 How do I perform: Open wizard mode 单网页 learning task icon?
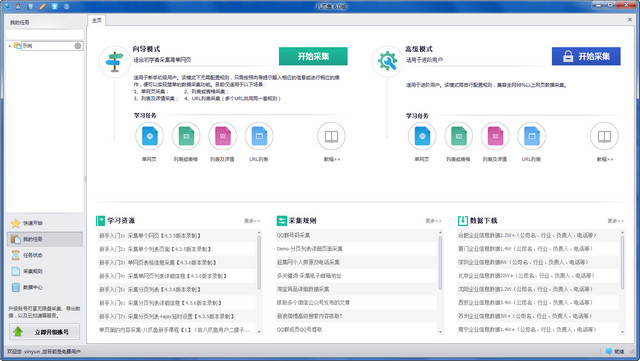(149, 136)
